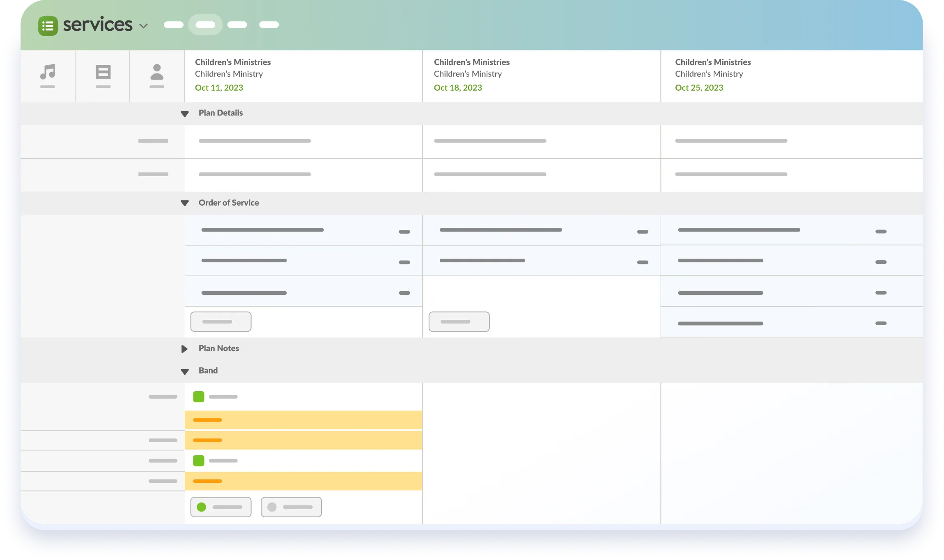
Task: Collapse the Plan Details section
Action: pos(185,114)
